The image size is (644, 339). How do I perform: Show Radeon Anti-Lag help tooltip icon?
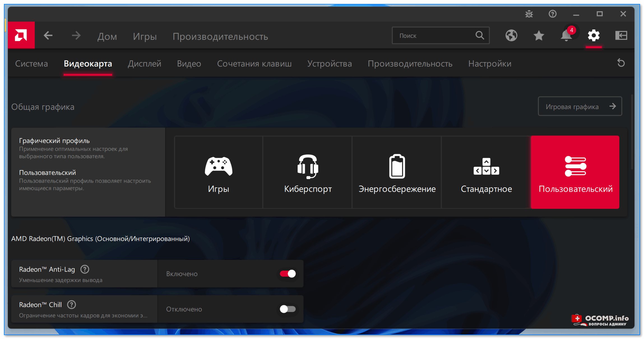pos(85,269)
